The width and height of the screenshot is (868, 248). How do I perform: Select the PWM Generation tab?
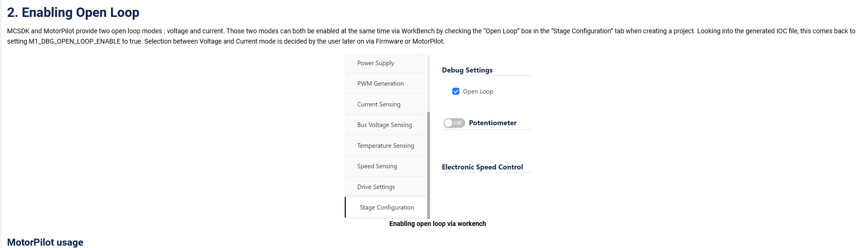380,84
